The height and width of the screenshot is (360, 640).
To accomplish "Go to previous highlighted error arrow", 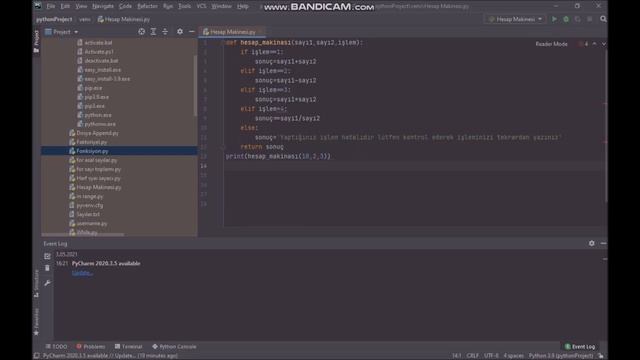I will (594, 44).
